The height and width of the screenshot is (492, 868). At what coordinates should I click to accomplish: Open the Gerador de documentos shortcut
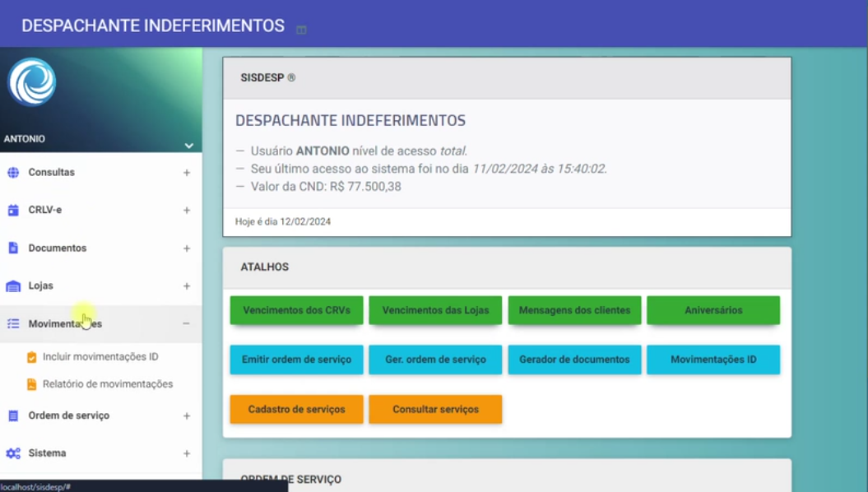(574, 360)
